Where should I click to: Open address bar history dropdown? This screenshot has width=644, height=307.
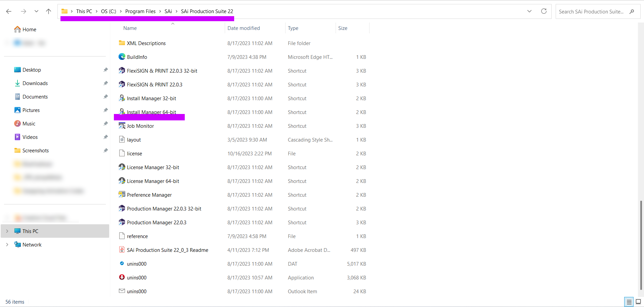tap(529, 11)
